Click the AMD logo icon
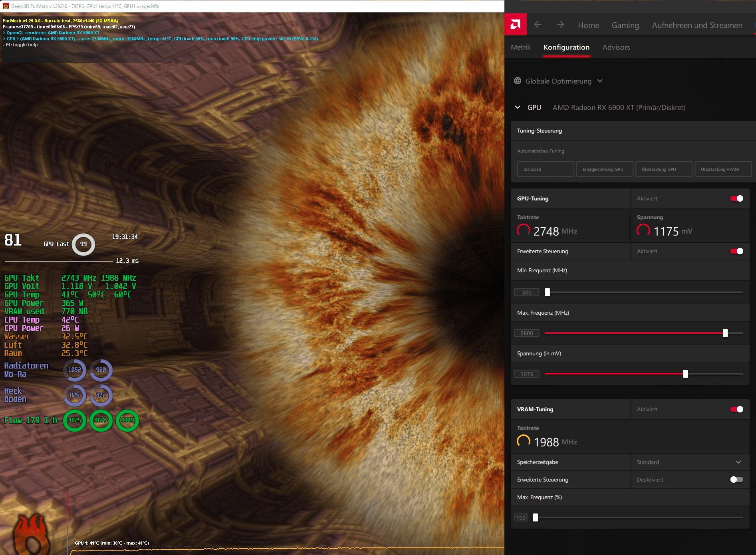Viewport: 756px width, 555px height. coord(516,25)
